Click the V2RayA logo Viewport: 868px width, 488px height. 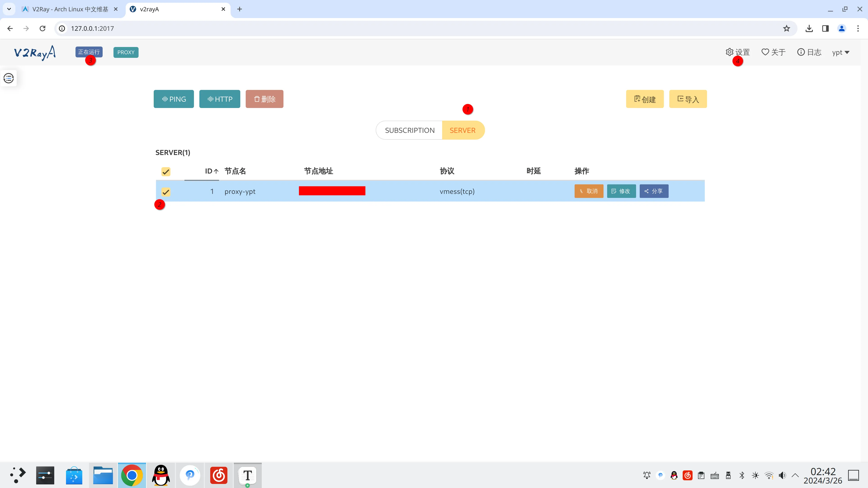click(x=35, y=53)
